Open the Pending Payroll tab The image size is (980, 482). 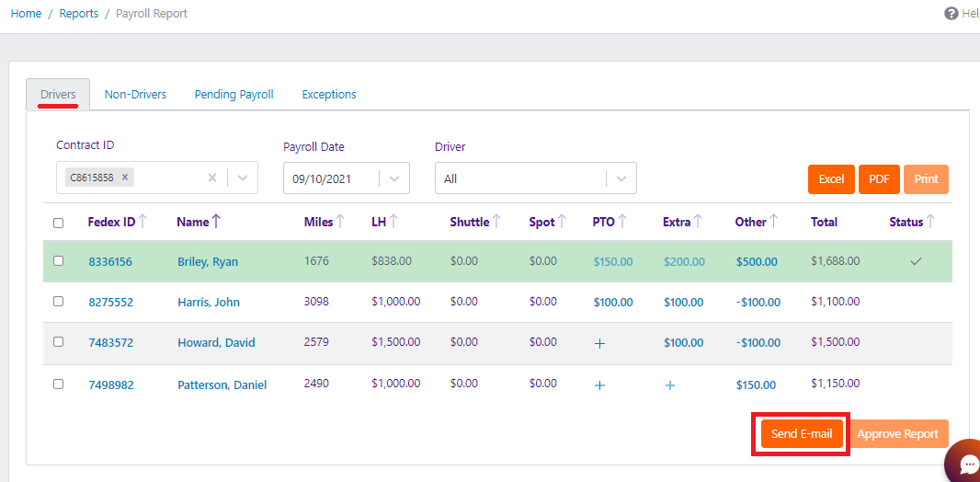pyautogui.click(x=234, y=95)
